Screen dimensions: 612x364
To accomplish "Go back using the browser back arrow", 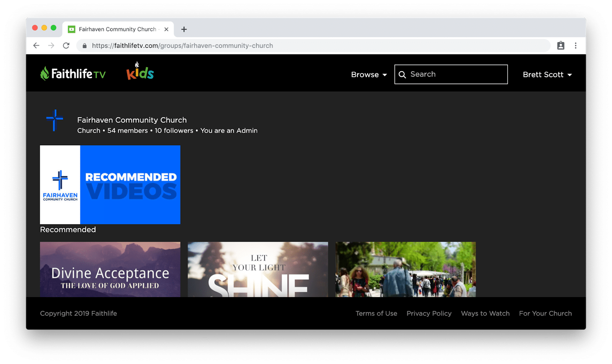I will click(x=36, y=45).
